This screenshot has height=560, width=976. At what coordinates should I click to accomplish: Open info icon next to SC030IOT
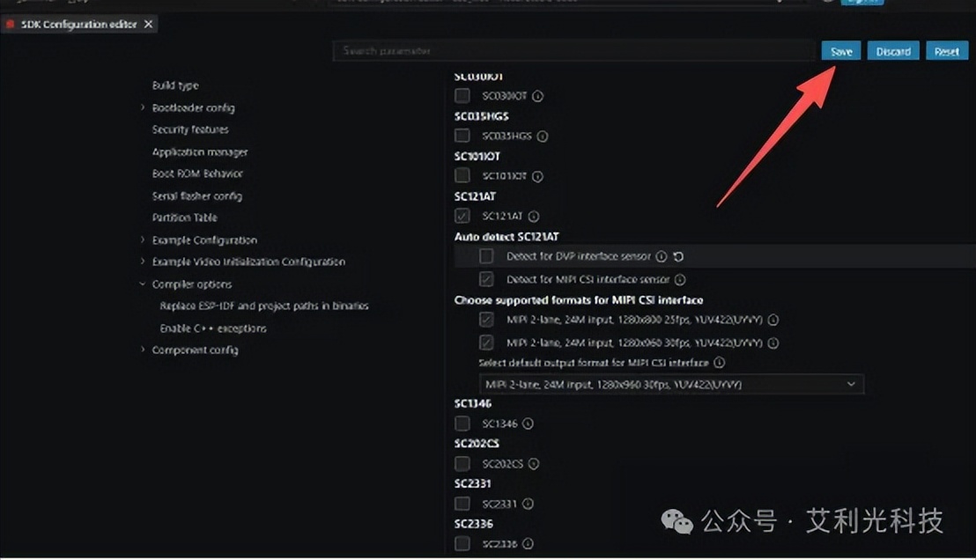(538, 96)
